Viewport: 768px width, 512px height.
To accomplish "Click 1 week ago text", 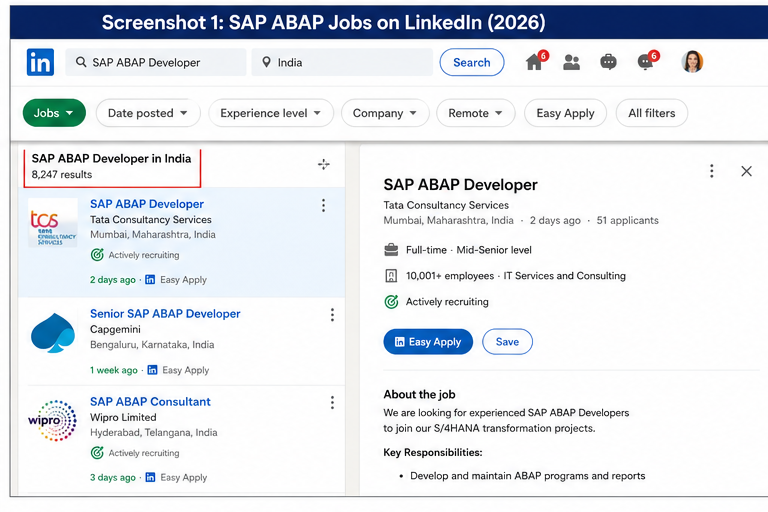I will [114, 370].
